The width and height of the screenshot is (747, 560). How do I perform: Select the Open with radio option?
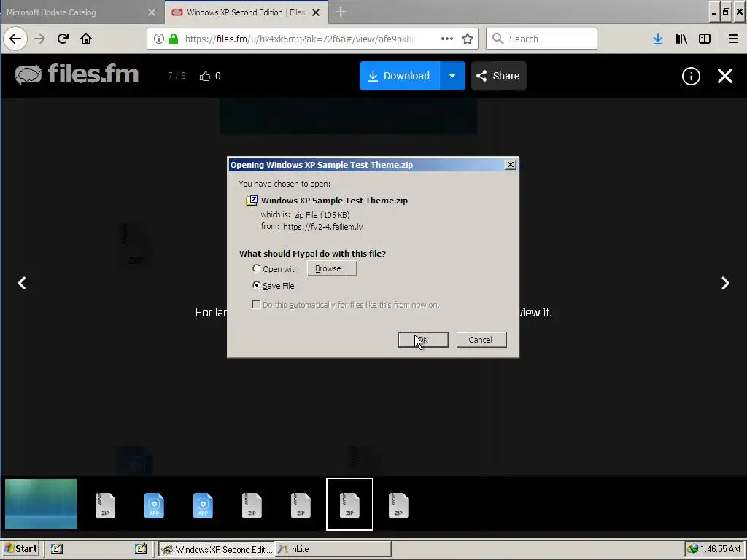tap(256, 268)
